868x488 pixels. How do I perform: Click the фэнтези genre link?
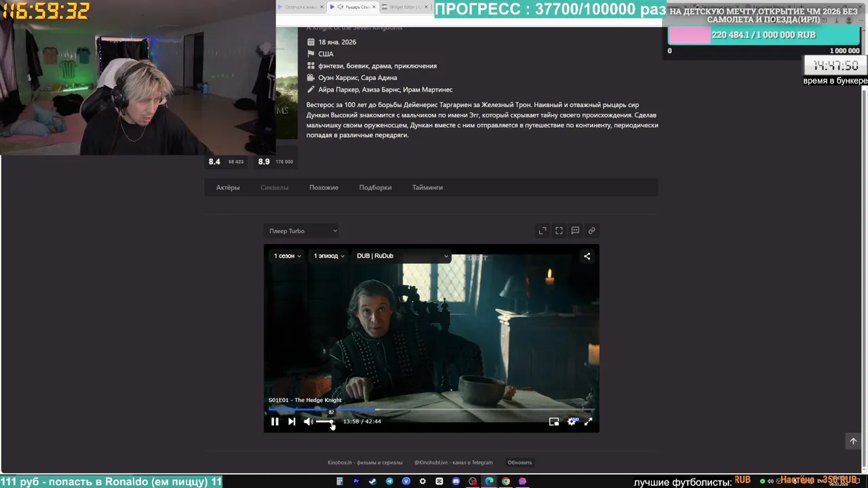(330, 66)
